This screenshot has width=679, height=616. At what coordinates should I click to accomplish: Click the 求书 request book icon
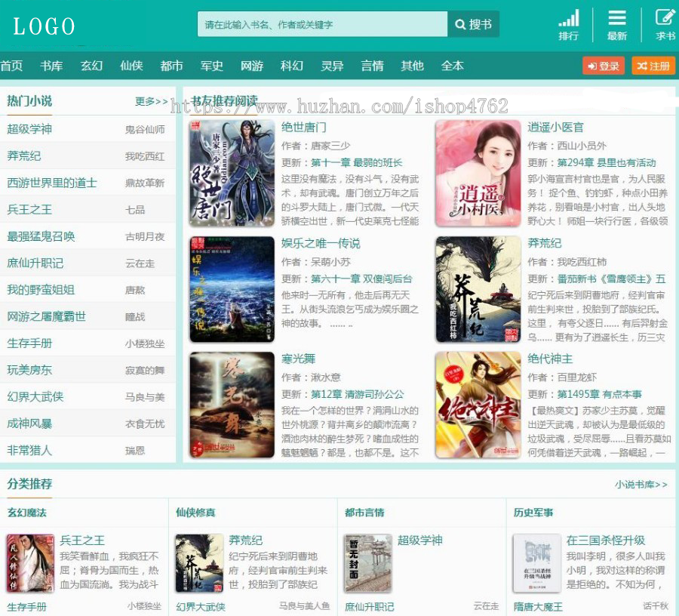click(665, 19)
